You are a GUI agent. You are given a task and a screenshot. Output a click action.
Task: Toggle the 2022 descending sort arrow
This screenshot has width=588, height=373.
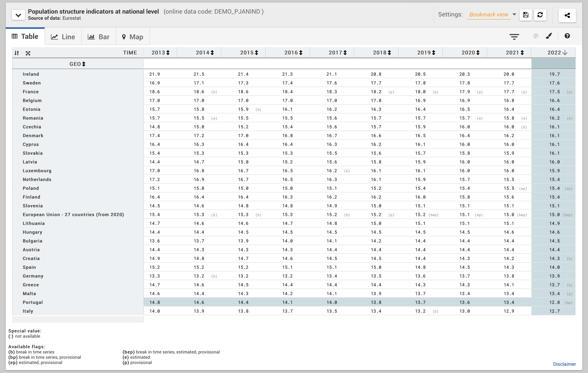tap(565, 53)
